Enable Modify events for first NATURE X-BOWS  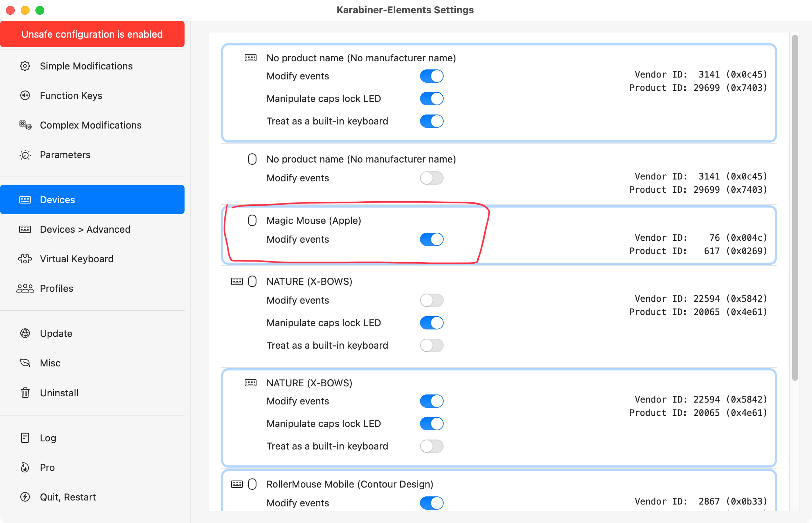click(x=431, y=300)
